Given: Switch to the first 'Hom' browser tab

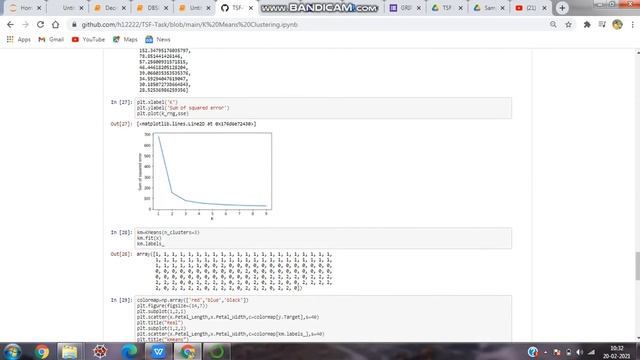Looking at the screenshot, I should coord(24,8).
